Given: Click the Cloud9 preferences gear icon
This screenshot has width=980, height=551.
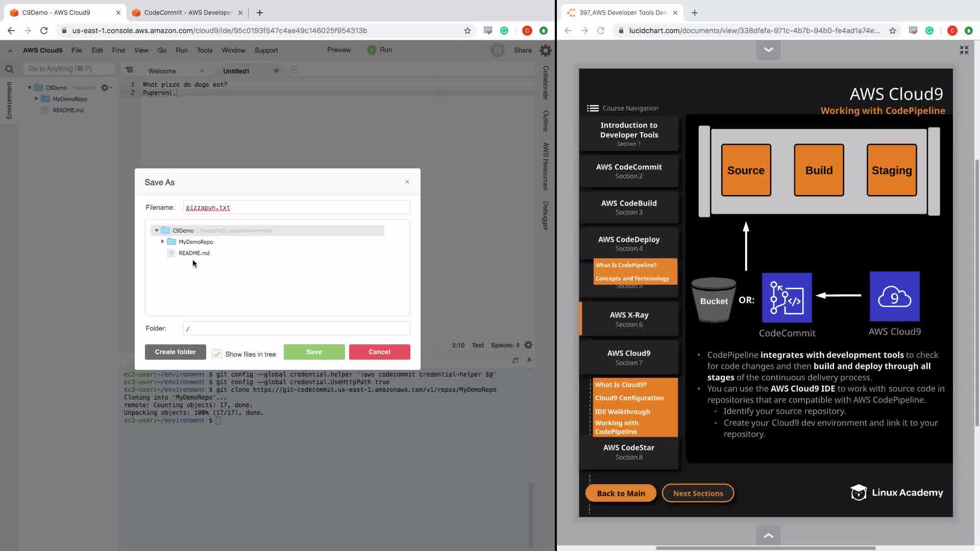Looking at the screenshot, I should [x=545, y=50].
